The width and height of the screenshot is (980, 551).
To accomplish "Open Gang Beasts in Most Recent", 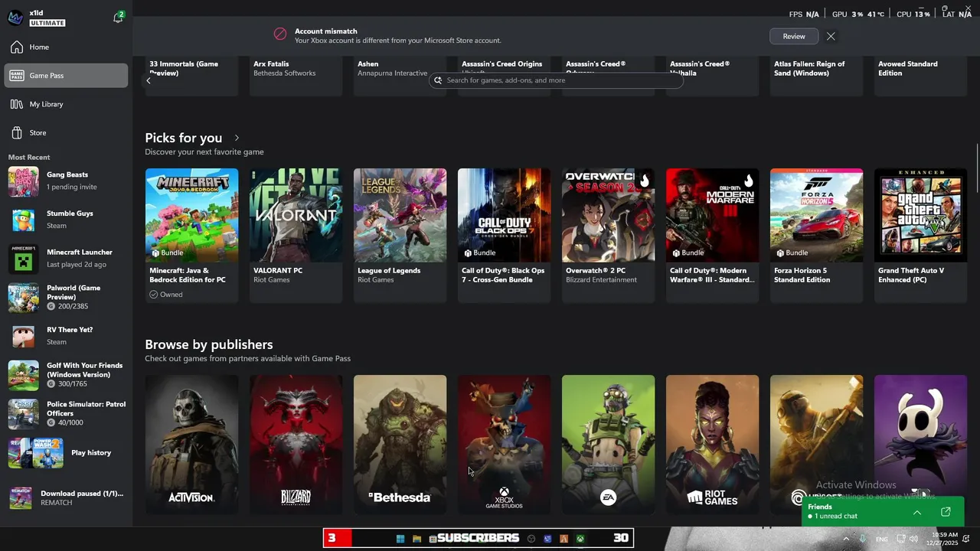I will pyautogui.click(x=66, y=181).
